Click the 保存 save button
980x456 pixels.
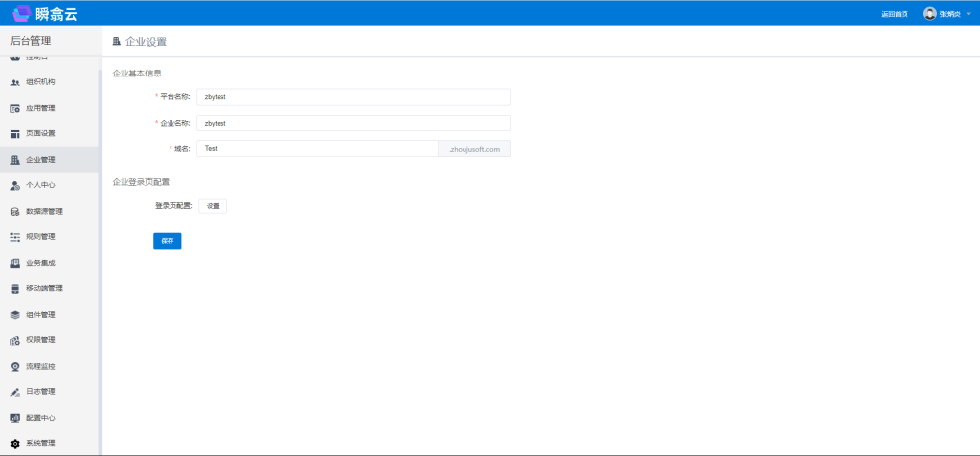click(167, 241)
